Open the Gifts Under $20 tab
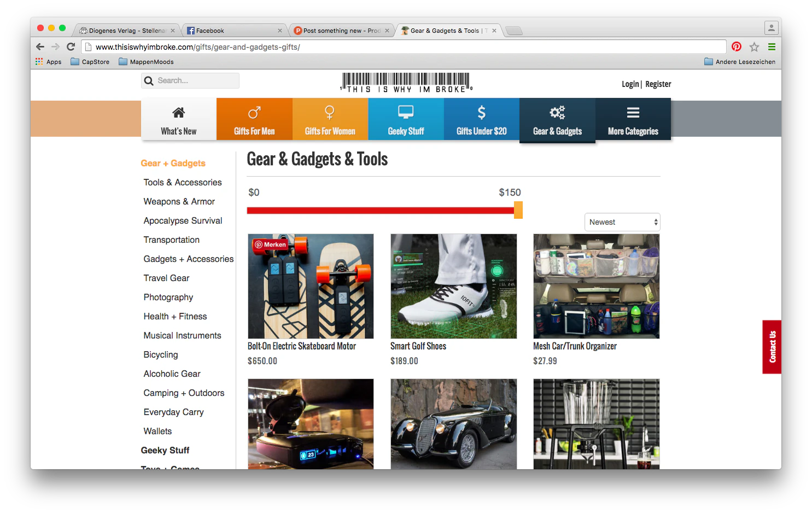Image resolution: width=812 pixels, height=513 pixels. pyautogui.click(x=482, y=119)
